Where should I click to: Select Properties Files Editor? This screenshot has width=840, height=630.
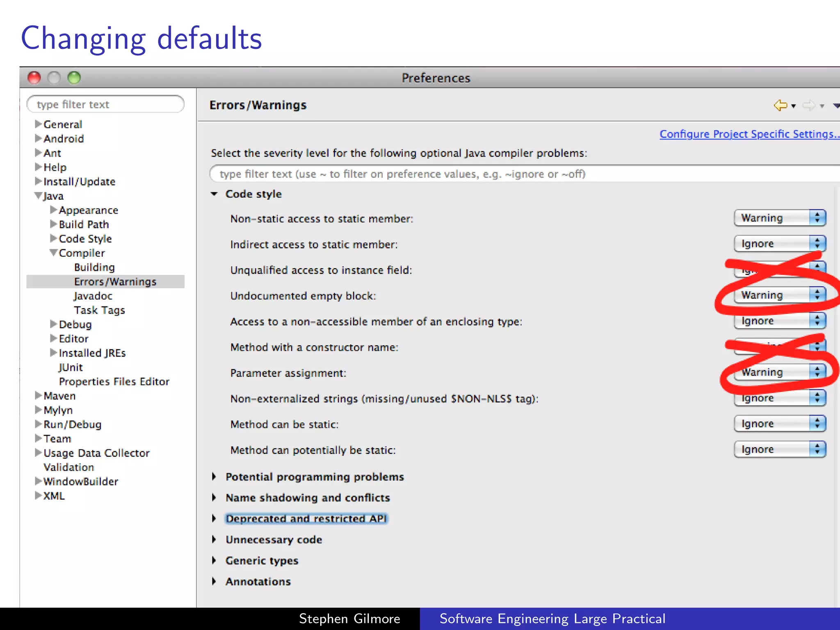(x=114, y=382)
